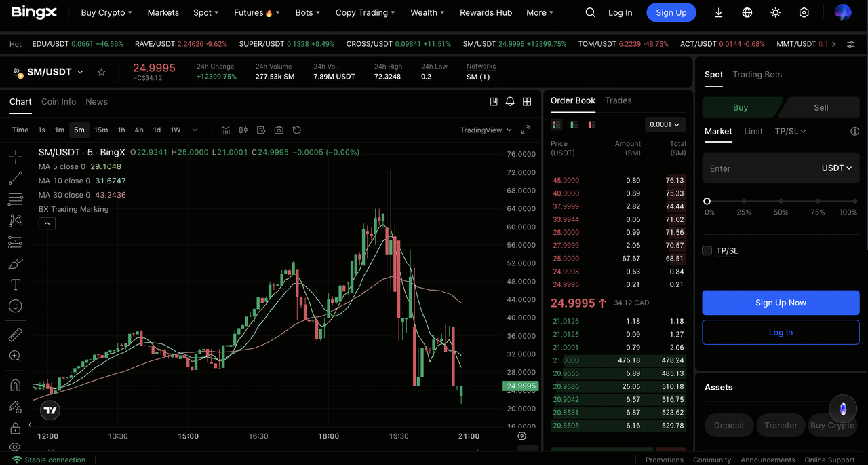Open the language globe icon
Viewport: 868px width, 465px height.
pos(747,13)
